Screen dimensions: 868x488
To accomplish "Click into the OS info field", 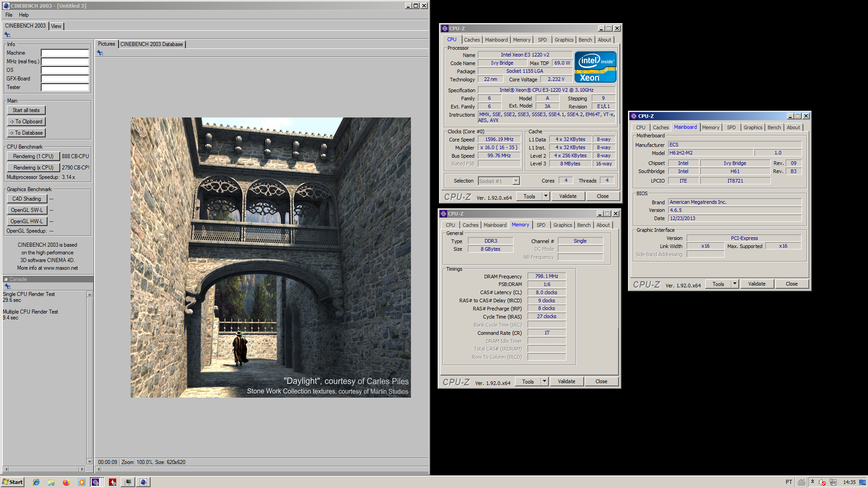I will click(65, 70).
